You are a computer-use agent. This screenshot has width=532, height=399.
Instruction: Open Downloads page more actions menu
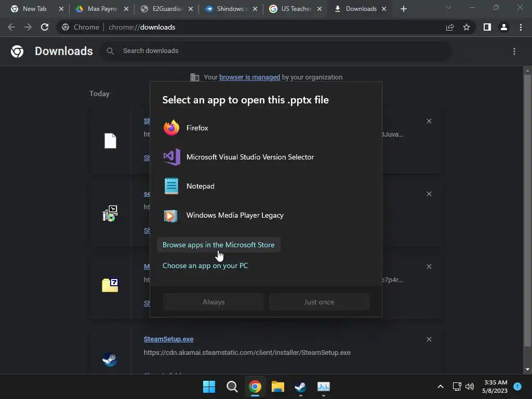click(514, 51)
